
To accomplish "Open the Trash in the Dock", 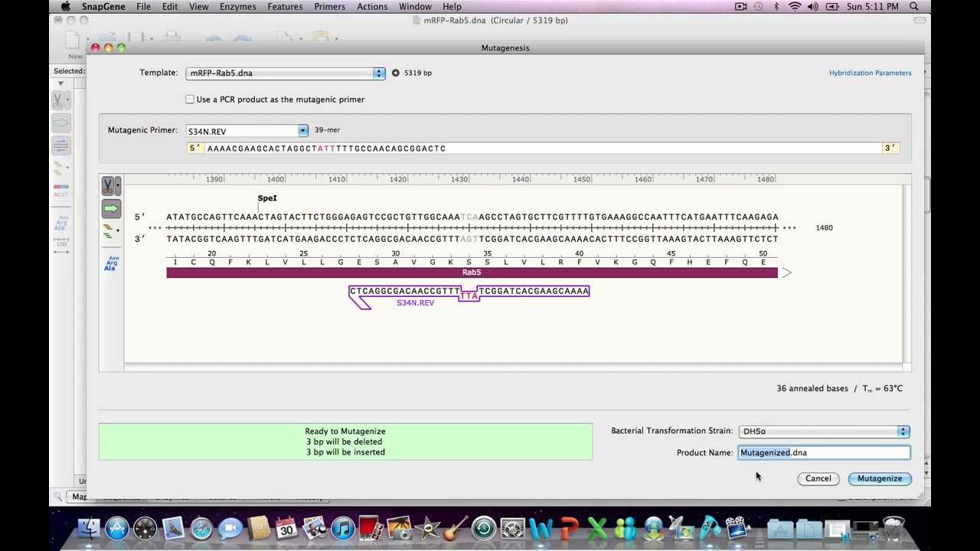I will (893, 529).
